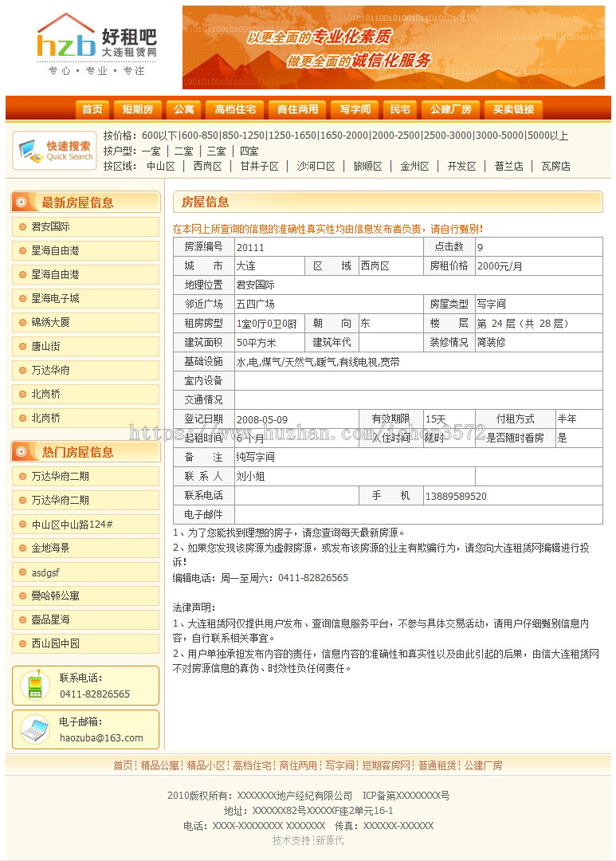Go to the 公建厂房 navigation tab
Image resolution: width=616 pixels, height=861 pixels.
[x=451, y=109]
